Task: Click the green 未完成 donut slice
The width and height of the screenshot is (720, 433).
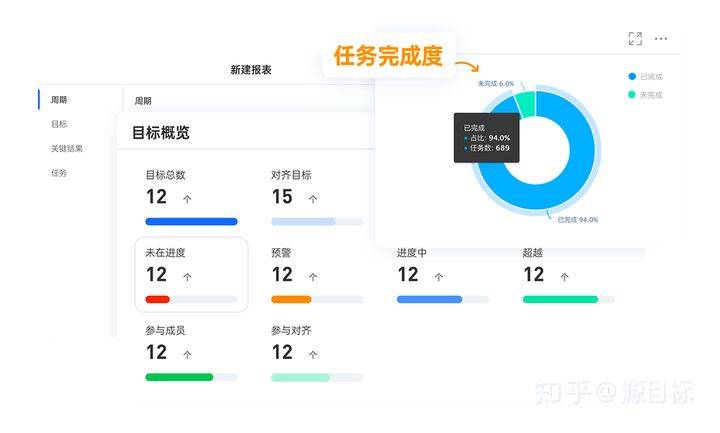Action: click(x=525, y=104)
